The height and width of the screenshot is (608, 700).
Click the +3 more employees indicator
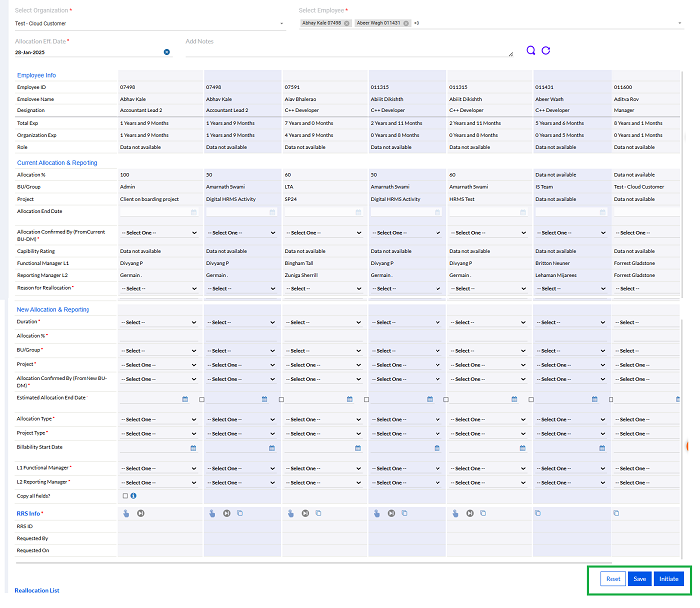point(416,23)
